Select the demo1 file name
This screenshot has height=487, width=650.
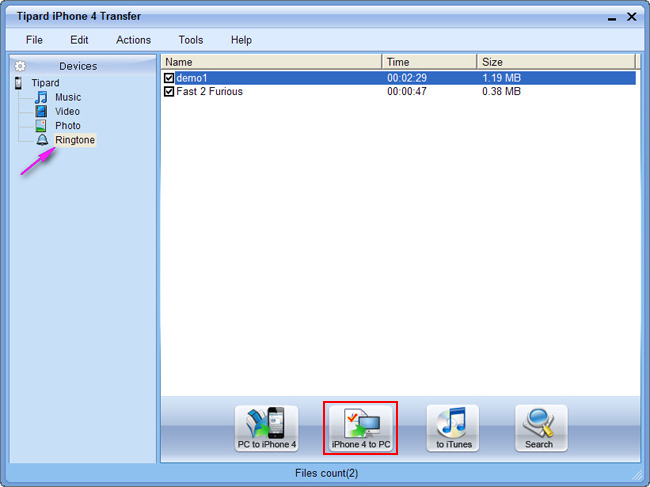coord(192,78)
